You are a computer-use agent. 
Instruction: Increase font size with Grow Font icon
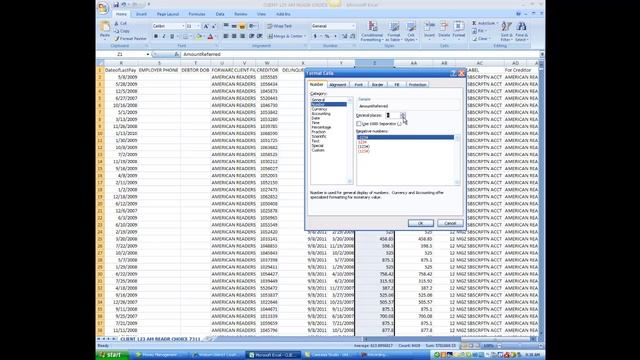[x=206, y=26]
